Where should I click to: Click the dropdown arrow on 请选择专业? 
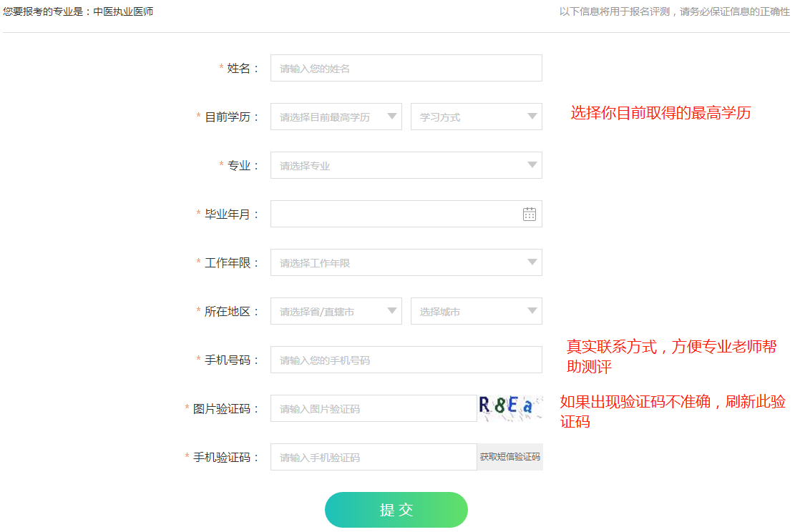coord(532,165)
